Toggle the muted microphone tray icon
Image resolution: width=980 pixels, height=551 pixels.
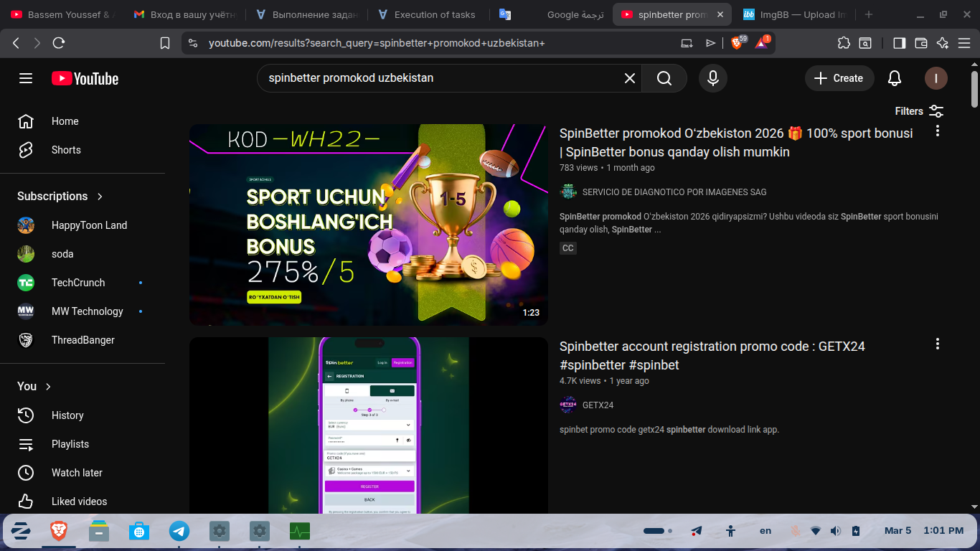coord(795,531)
